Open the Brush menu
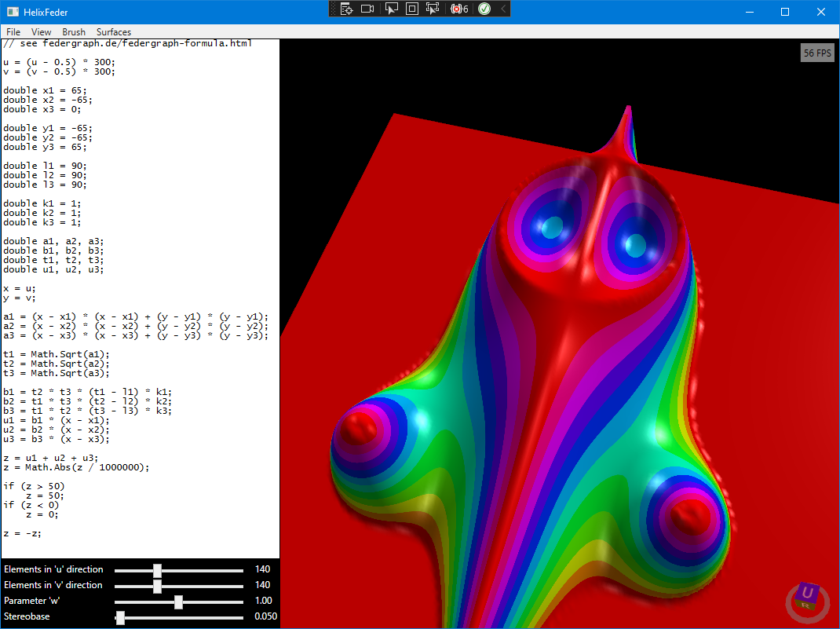Screen dimensions: 840x629 click(x=73, y=32)
